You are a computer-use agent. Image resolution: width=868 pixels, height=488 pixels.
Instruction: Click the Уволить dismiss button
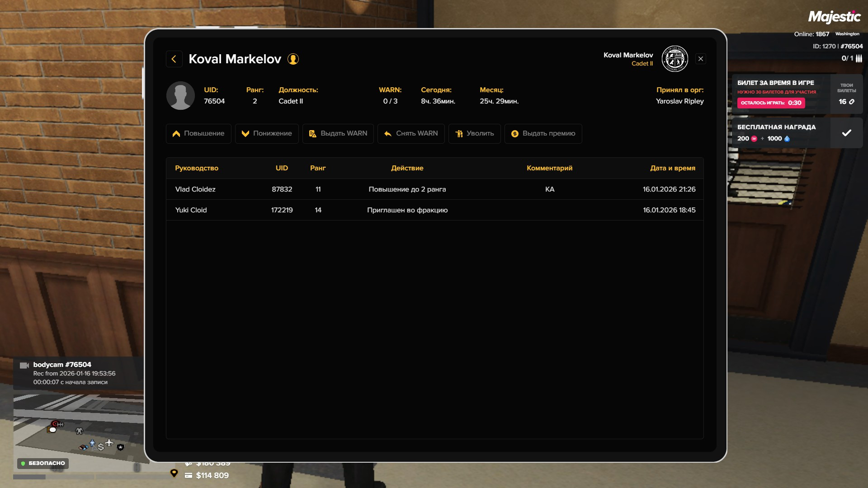(x=474, y=134)
